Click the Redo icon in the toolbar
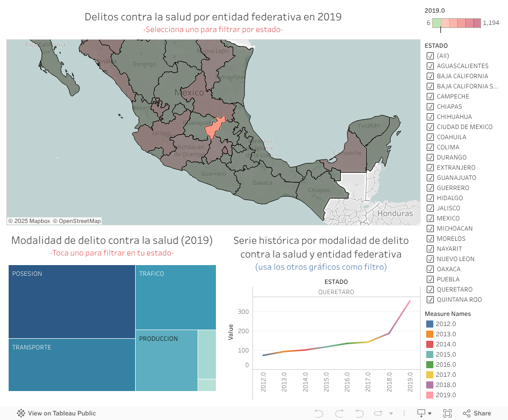Image resolution: width=508 pixels, height=420 pixels. click(x=339, y=413)
